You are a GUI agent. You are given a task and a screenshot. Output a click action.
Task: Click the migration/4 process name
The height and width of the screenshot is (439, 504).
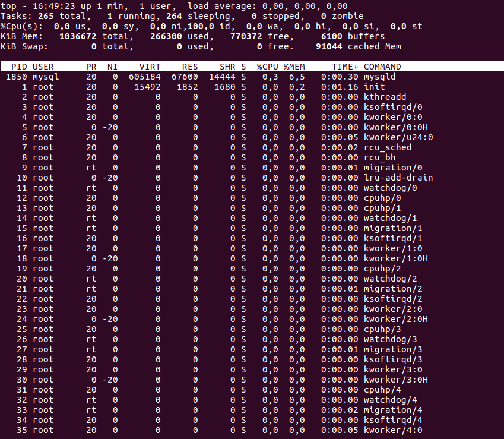pos(393,410)
